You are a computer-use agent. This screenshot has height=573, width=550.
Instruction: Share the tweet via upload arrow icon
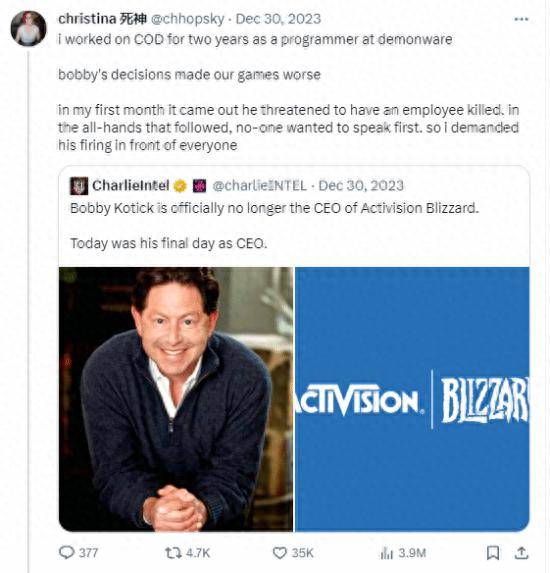[x=521, y=553]
